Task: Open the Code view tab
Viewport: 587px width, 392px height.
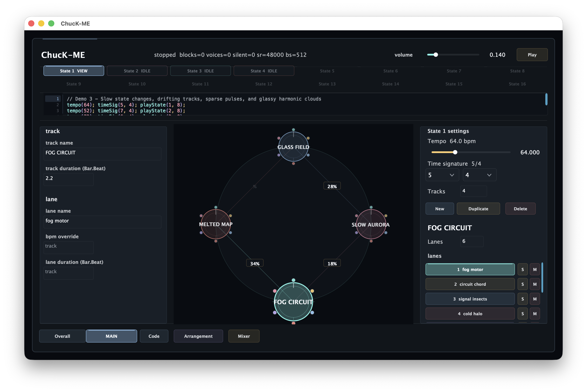Action: click(x=154, y=336)
